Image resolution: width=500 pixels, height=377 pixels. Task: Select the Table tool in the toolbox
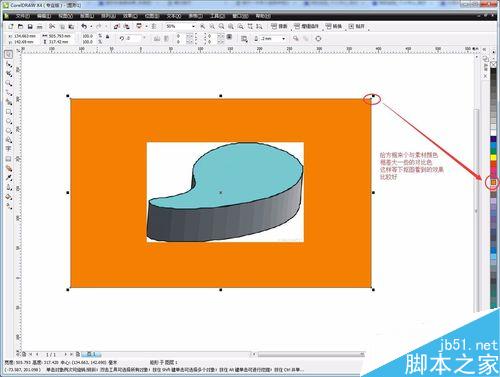point(9,159)
